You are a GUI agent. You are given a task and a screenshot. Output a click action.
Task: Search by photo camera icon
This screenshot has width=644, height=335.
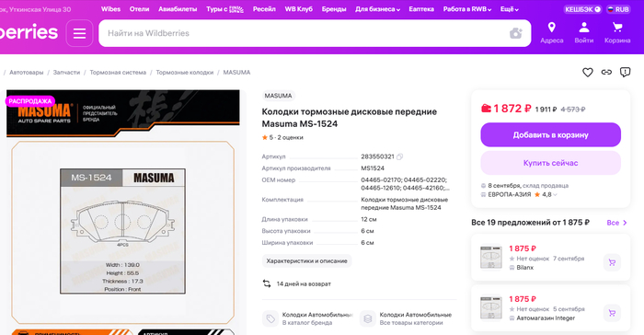pyautogui.click(x=516, y=33)
